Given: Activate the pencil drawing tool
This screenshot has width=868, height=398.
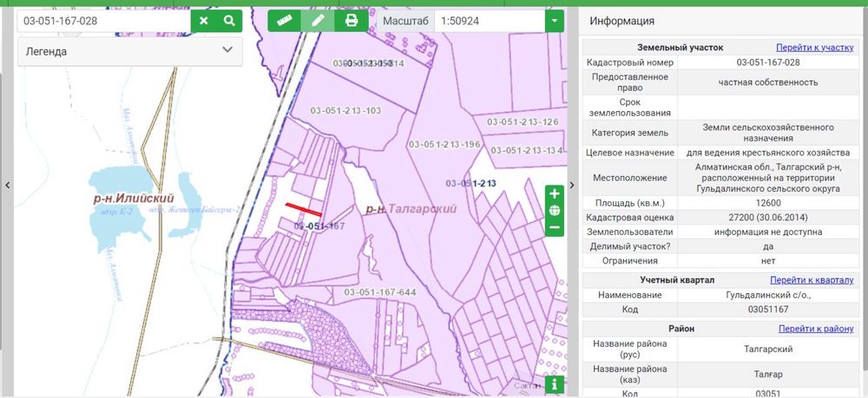Looking at the screenshot, I should tap(318, 21).
